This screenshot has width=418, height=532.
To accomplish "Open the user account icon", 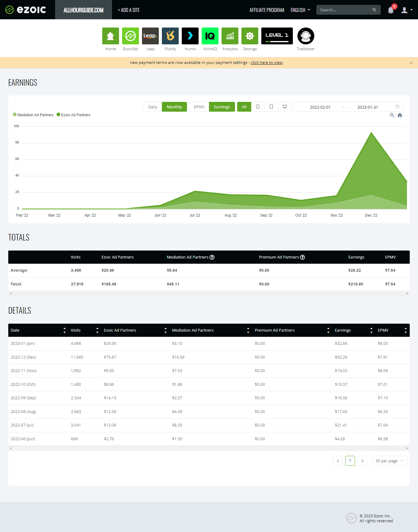I will tap(405, 10).
